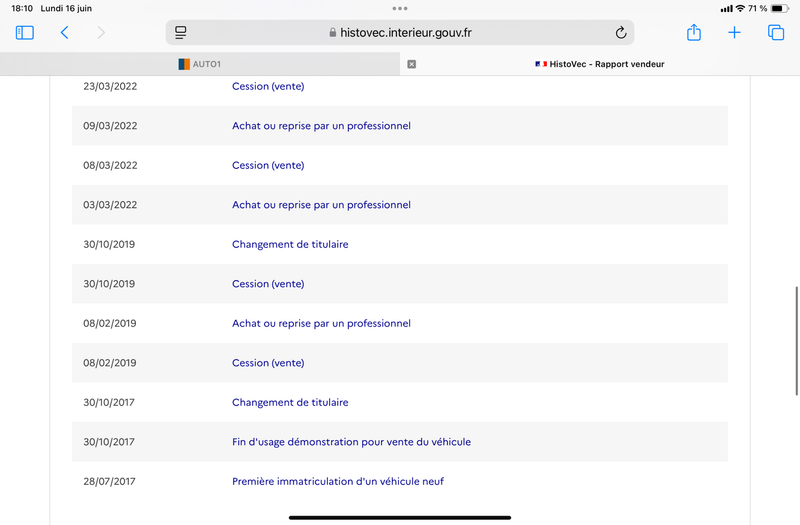Click Achat ou reprise par un professionnel 03/03/2022
Viewport: 800px width, 525px height.
pos(321,205)
